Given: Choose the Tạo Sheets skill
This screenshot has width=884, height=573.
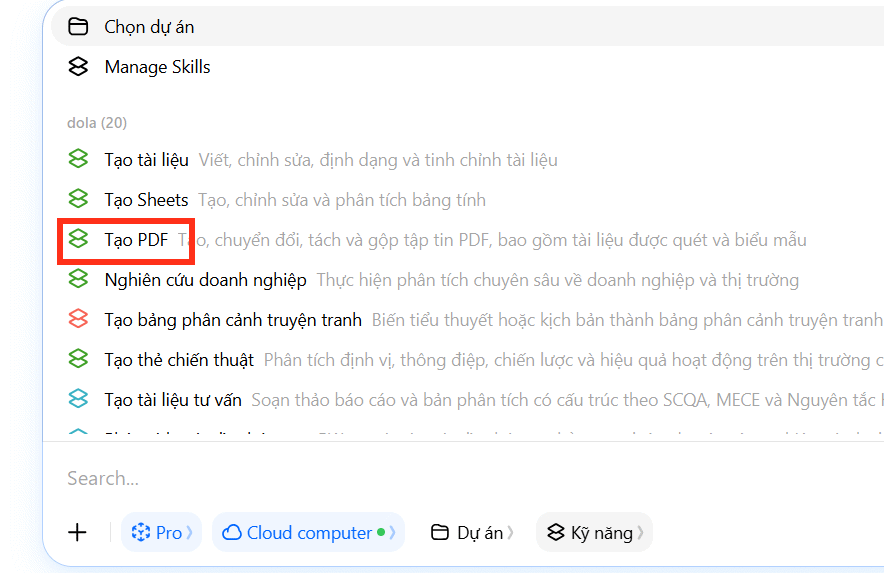Looking at the screenshot, I should tap(468, 200).
